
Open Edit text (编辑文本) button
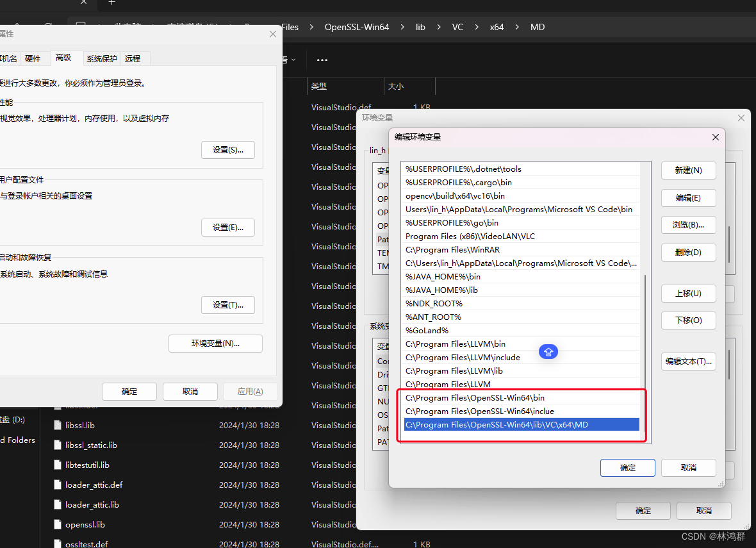click(688, 361)
